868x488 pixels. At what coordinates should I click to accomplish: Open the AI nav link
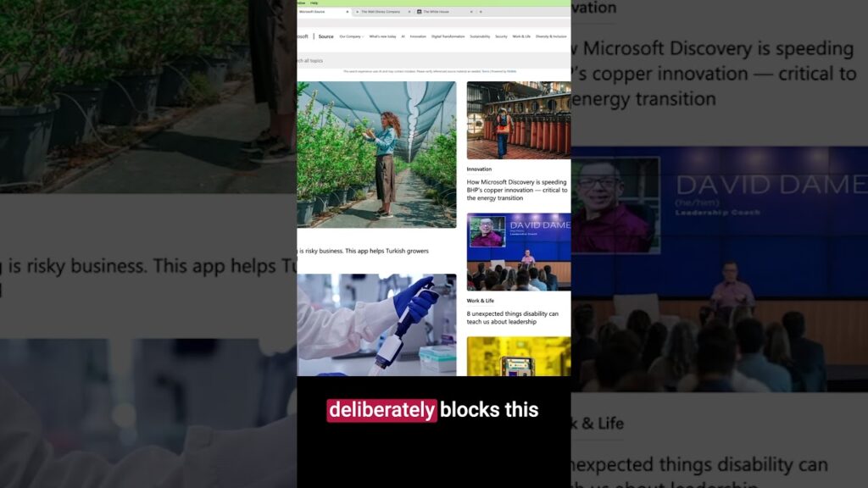tap(403, 36)
